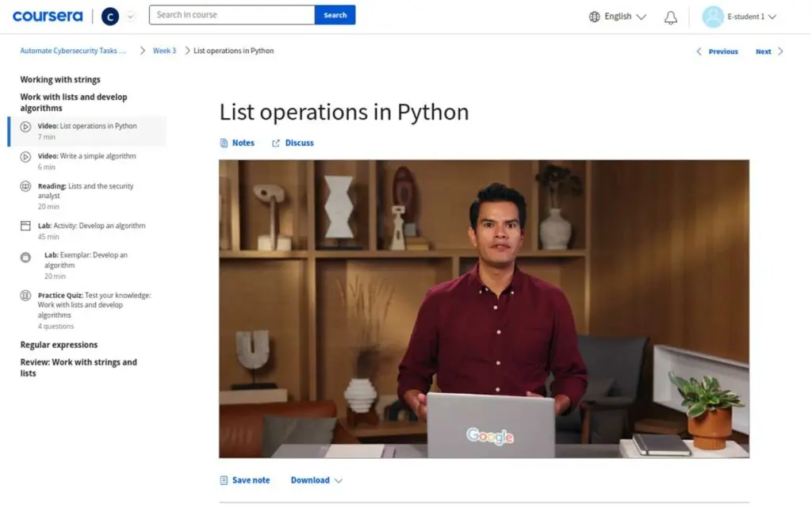This screenshot has height=508, width=812.
Task: Open the Discuss link
Action: tap(299, 143)
